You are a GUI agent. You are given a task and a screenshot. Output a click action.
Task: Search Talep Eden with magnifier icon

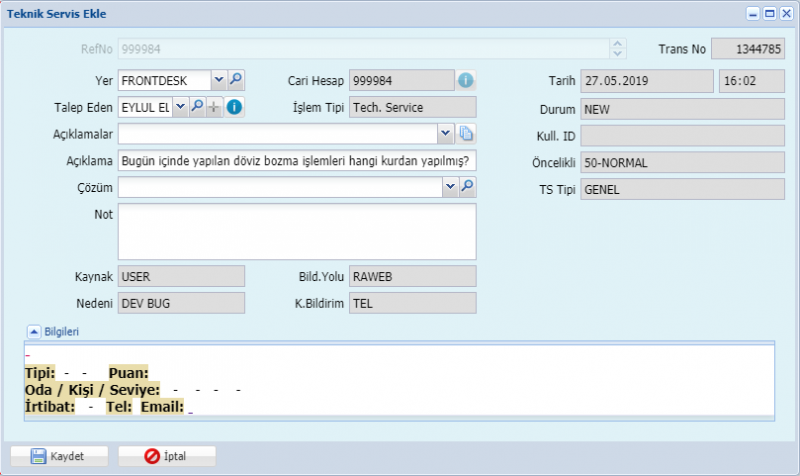click(x=197, y=107)
